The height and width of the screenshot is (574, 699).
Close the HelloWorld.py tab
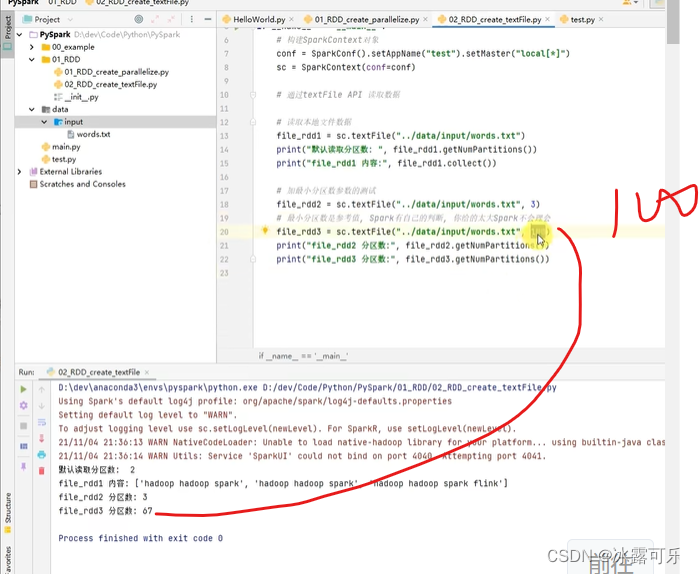[292, 19]
